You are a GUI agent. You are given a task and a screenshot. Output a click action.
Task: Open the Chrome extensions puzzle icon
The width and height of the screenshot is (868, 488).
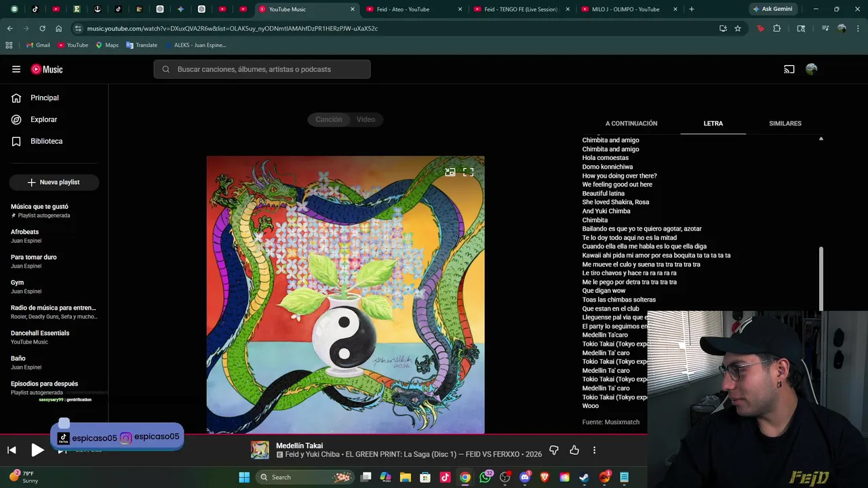point(777,28)
